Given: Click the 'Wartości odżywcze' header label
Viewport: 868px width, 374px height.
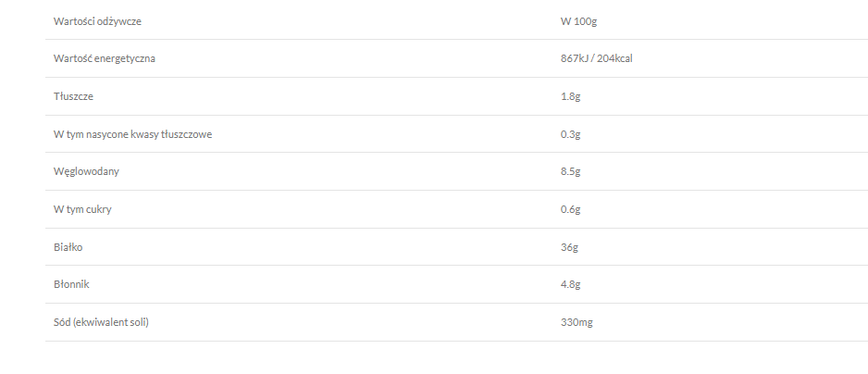Looking at the screenshot, I should click(97, 20).
